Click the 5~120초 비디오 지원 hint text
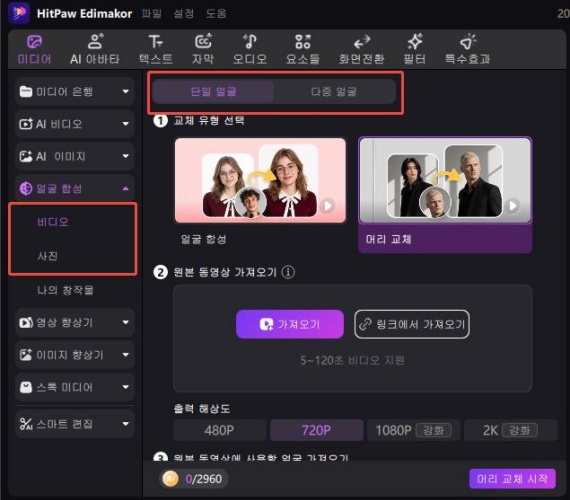570x500 pixels. pyautogui.click(x=352, y=360)
